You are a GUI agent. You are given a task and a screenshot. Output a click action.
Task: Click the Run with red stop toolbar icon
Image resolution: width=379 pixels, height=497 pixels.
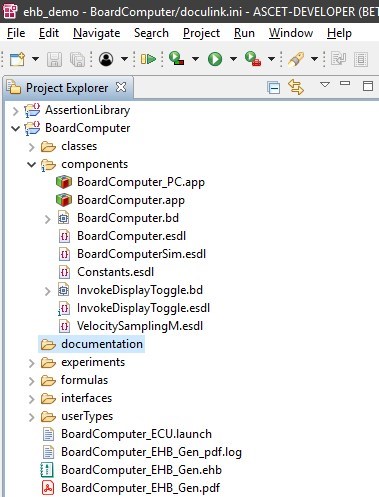point(177,59)
